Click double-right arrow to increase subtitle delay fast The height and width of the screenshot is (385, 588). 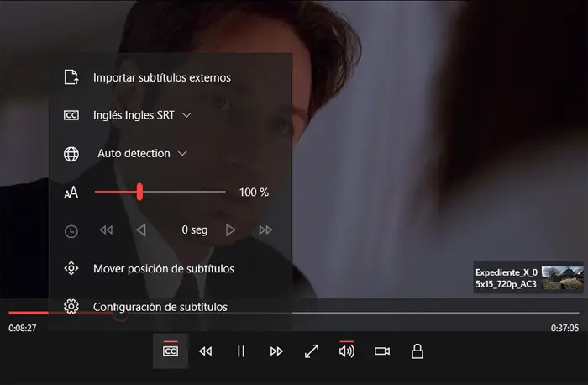(x=265, y=230)
